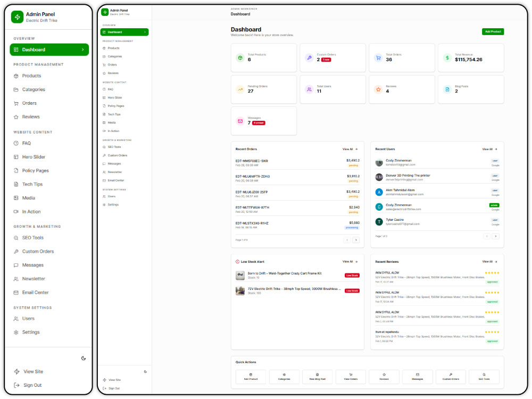Click the green box icon on Total Products card
The image size is (532, 399).
tap(240, 58)
